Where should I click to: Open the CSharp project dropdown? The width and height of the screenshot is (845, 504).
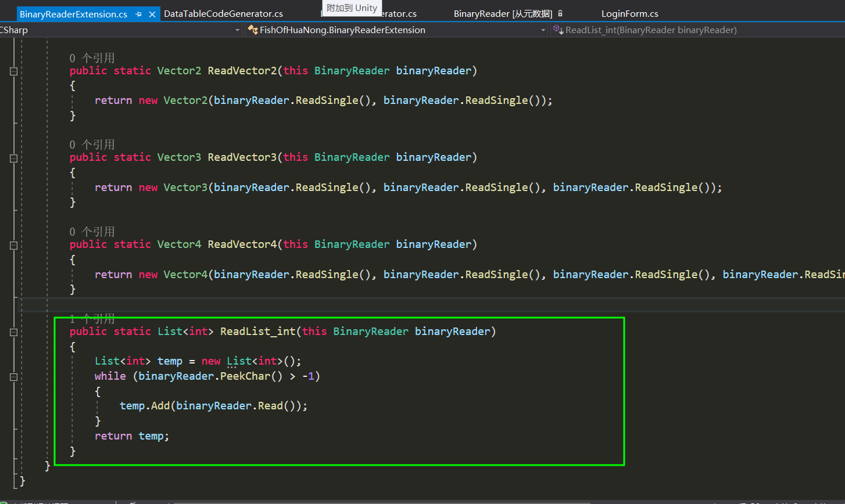click(237, 29)
